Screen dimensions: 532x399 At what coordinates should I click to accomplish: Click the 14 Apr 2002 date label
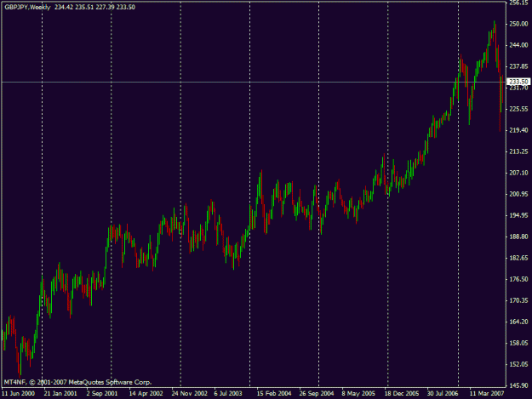(x=146, y=394)
